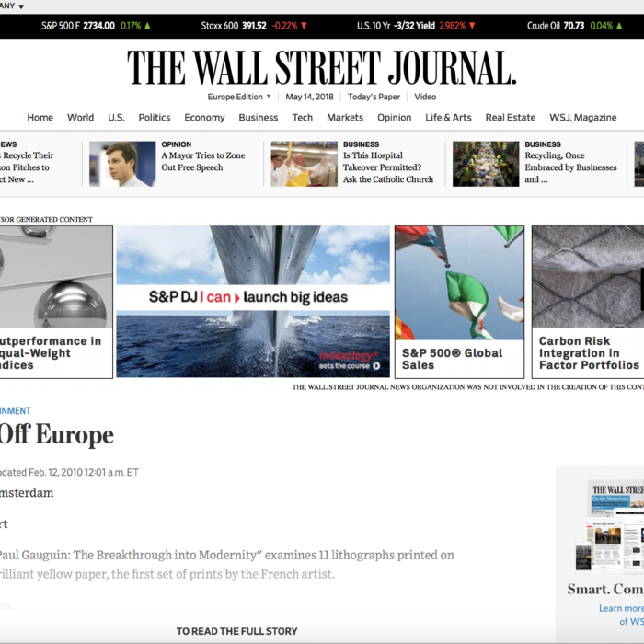Screen dimensions: 644x644
Task: Click the May 14, 2018 date
Action: click(309, 97)
